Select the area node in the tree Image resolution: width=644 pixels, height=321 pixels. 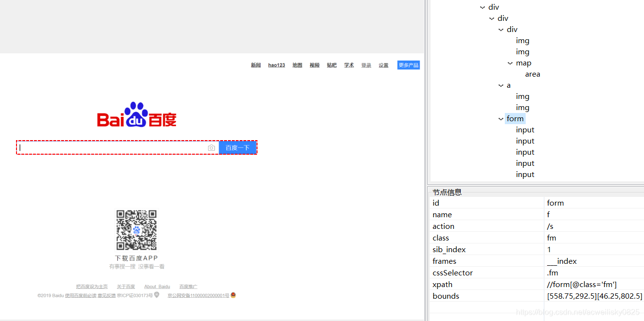coord(532,74)
